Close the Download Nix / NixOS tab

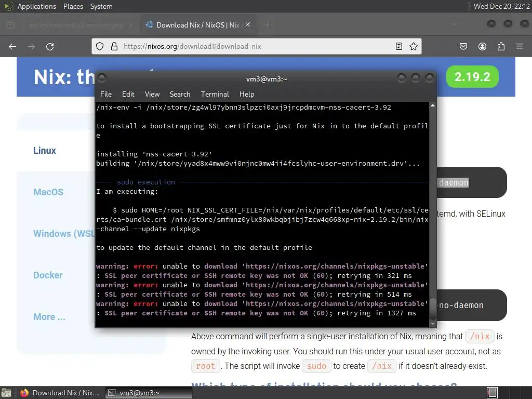click(248, 24)
